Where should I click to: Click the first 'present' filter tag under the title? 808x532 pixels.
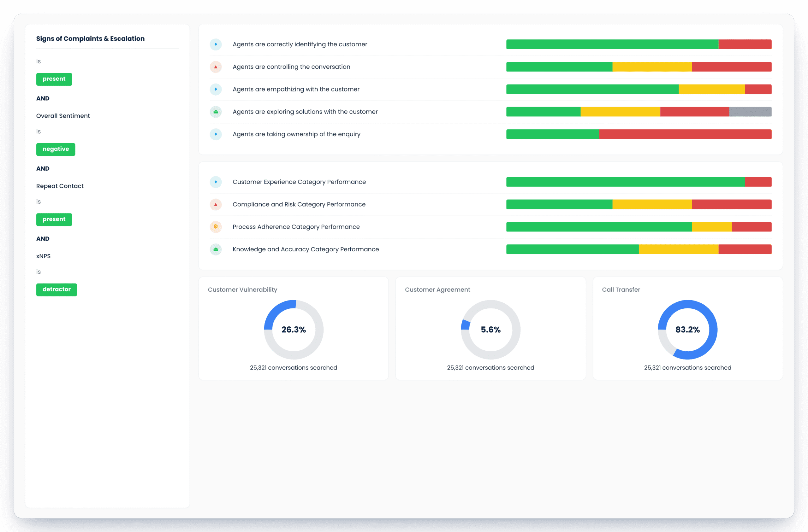tap(54, 79)
